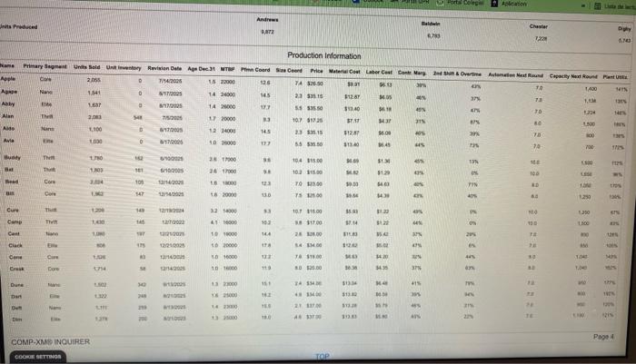The image size is (636, 364).
Task: Select the Dim product name
Action: pos(16,320)
